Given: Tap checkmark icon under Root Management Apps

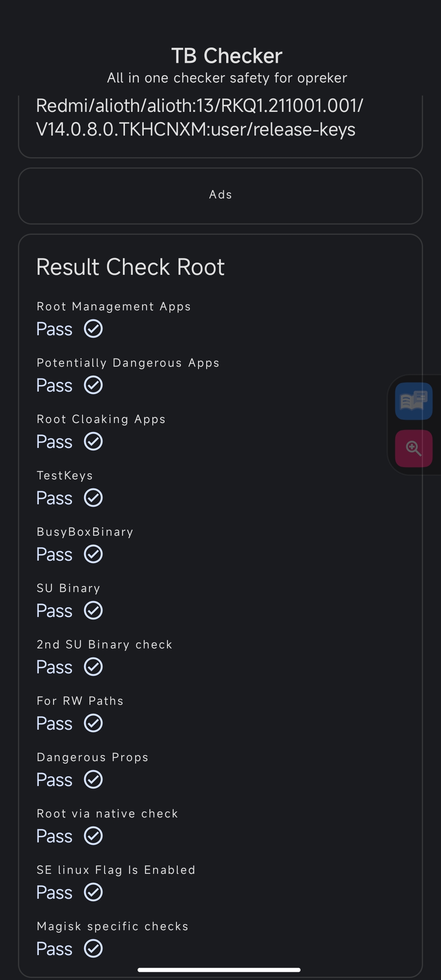Looking at the screenshot, I should (94, 329).
